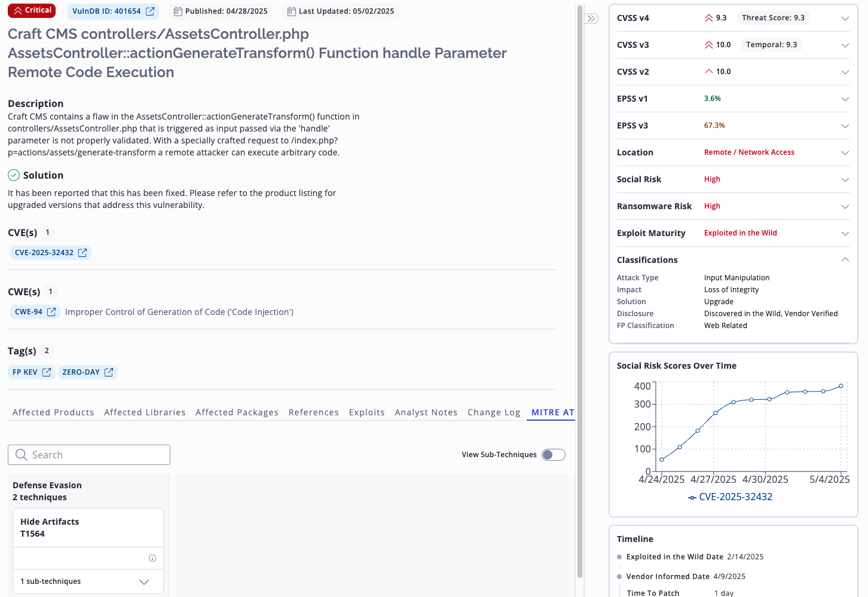Click the Threat Score: 9.3 badge
The width and height of the screenshot is (868, 597).
coord(773,18)
